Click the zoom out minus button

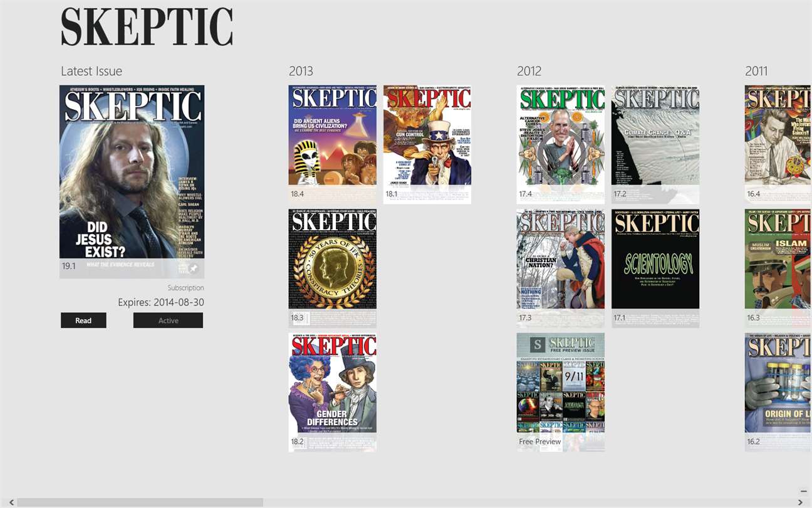(804, 491)
